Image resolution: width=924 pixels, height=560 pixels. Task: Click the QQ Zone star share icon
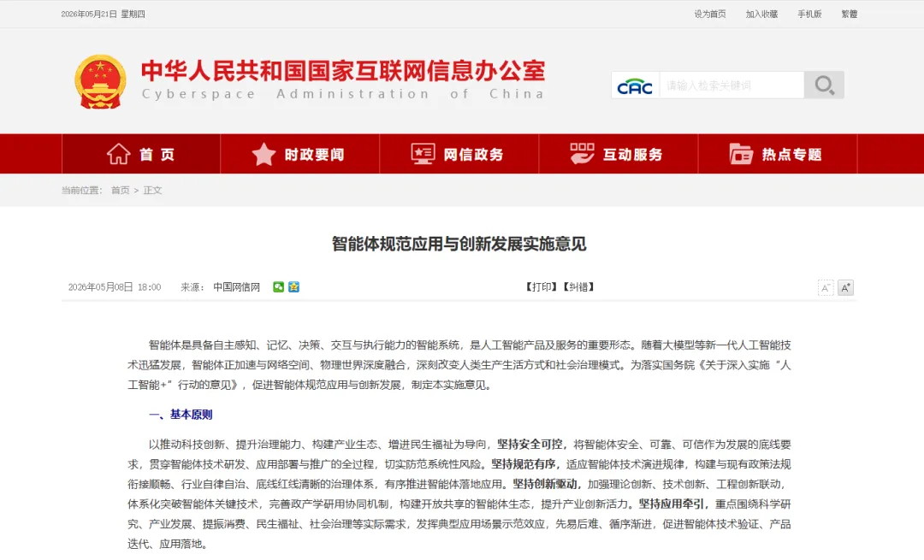coord(294,286)
